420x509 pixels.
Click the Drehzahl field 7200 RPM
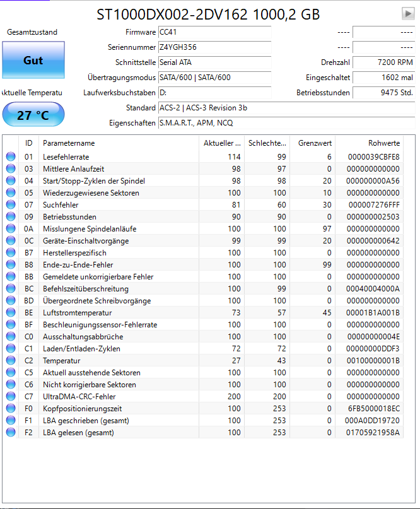click(x=383, y=62)
